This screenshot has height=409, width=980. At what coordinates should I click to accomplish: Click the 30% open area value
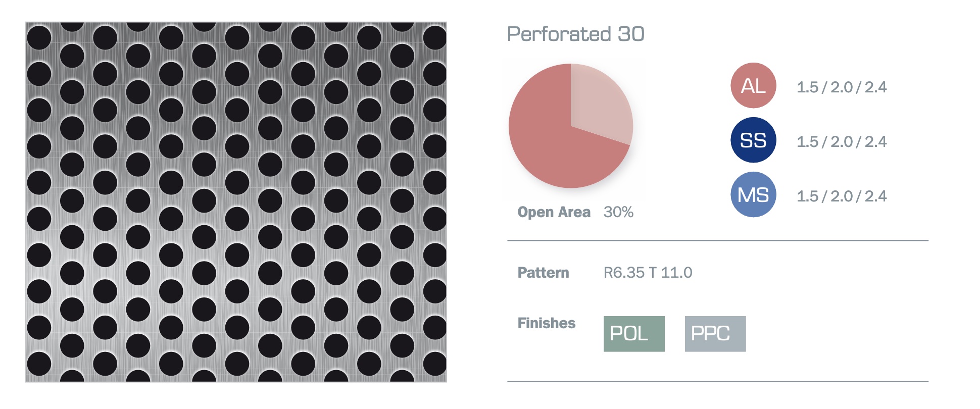click(x=618, y=212)
